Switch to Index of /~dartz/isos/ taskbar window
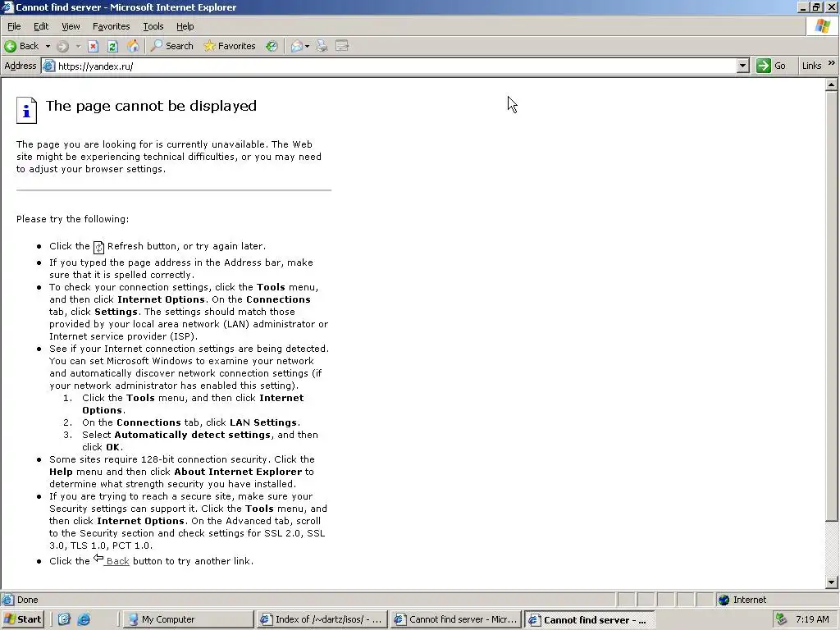Screen dimensions: 840x630 pos(322,619)
